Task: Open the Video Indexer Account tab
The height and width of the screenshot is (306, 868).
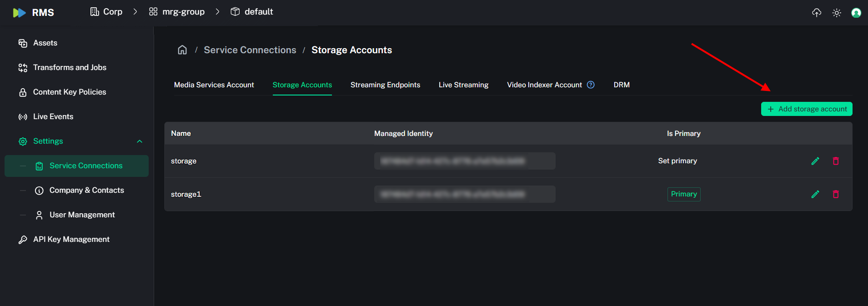Action: [544, 85]
